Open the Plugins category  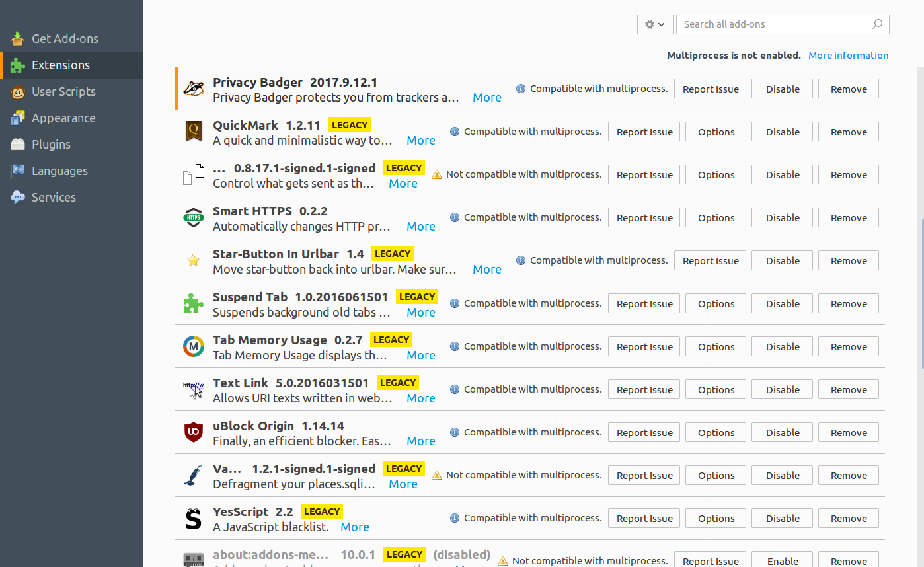71,145
